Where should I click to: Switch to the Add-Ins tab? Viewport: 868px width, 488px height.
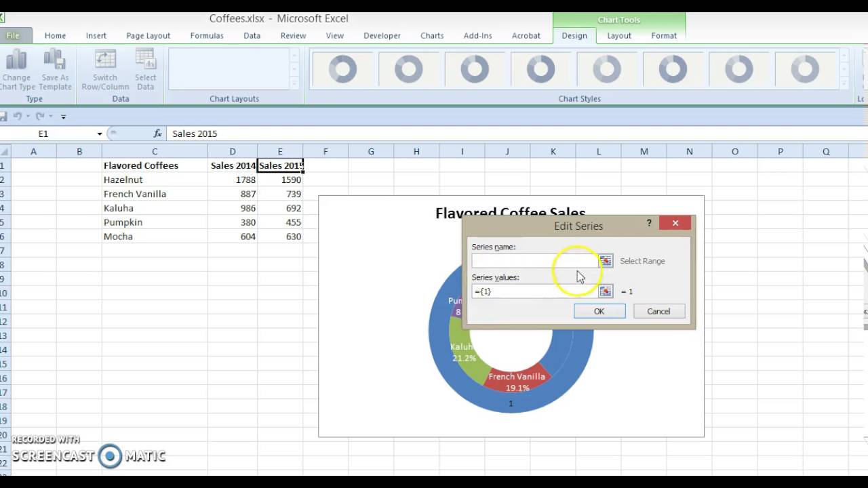pyautogui.click(x=477, y=35)
